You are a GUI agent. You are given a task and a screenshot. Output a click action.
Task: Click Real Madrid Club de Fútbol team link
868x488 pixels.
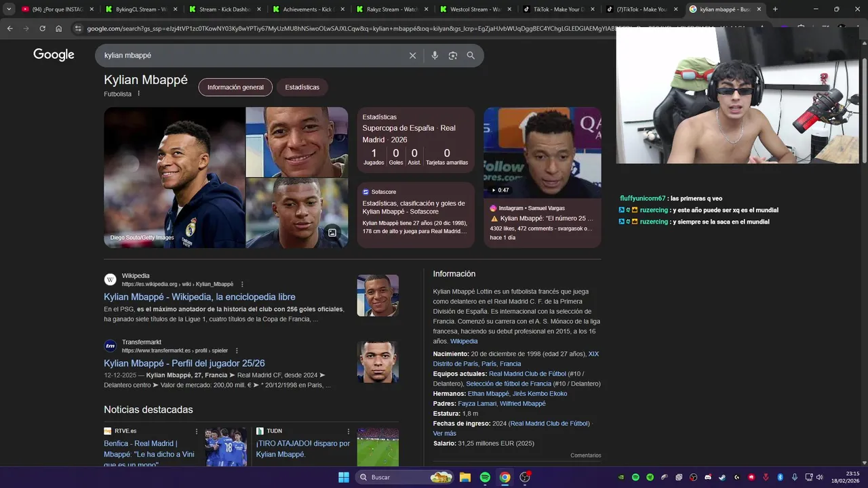[527, 374]
